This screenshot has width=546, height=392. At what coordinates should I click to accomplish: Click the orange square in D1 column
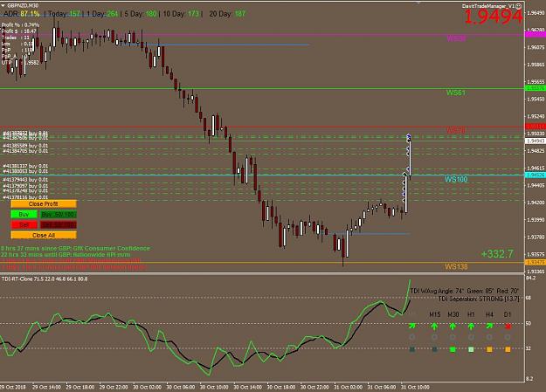pyautogui.click(x=508, y=349)
